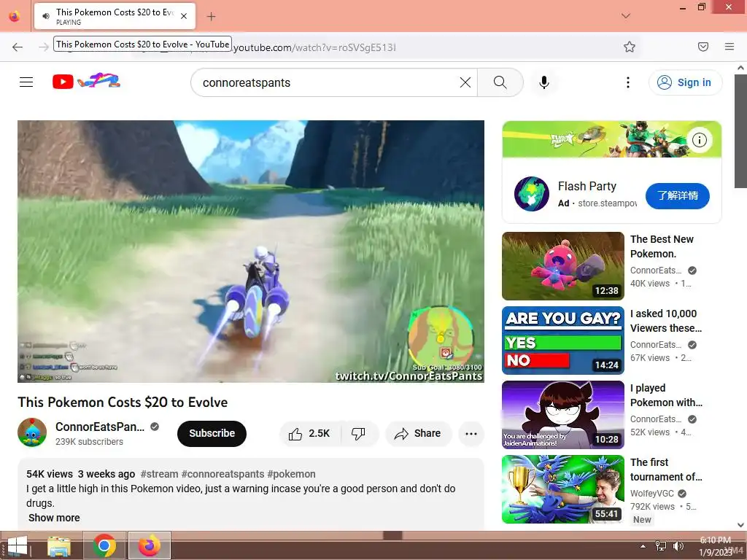The height and width of the screenshot is (560, 747).
Task: Click the video player to pause
Action: coord(251,251)
